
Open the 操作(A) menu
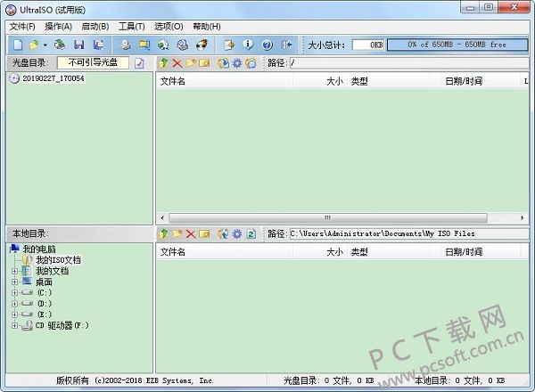58,27
